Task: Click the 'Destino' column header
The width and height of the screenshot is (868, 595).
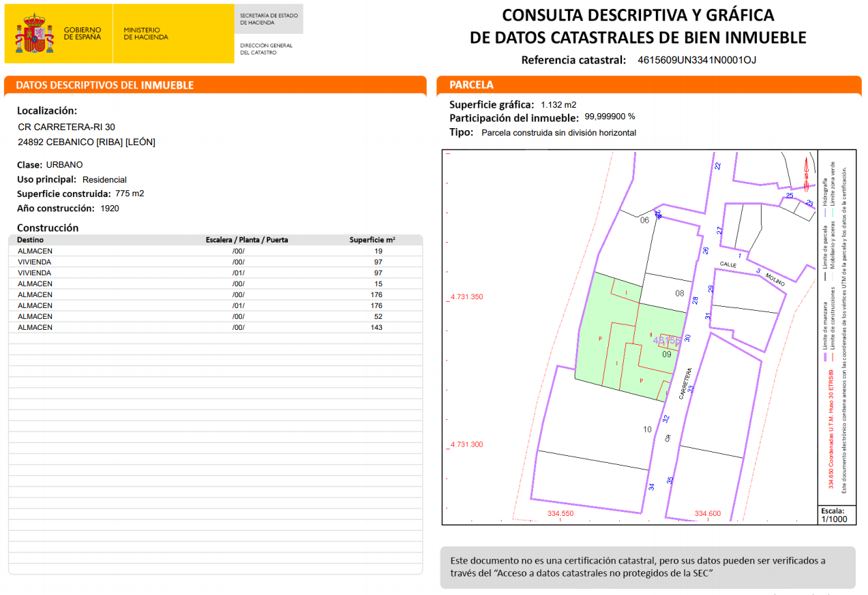Action: 30,240
